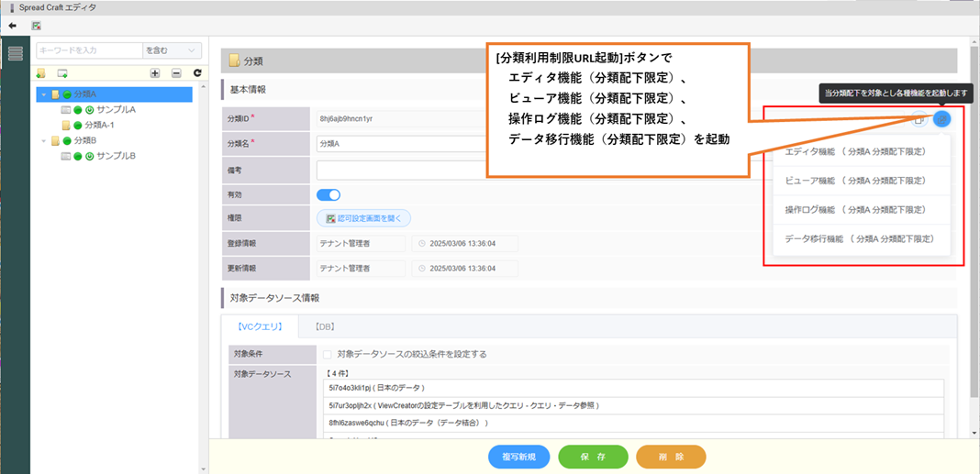Click the green 保存 button
Image resolution: width=980 pixels, height=474 pixels.
pyautogui.click(x=593, y=457)
